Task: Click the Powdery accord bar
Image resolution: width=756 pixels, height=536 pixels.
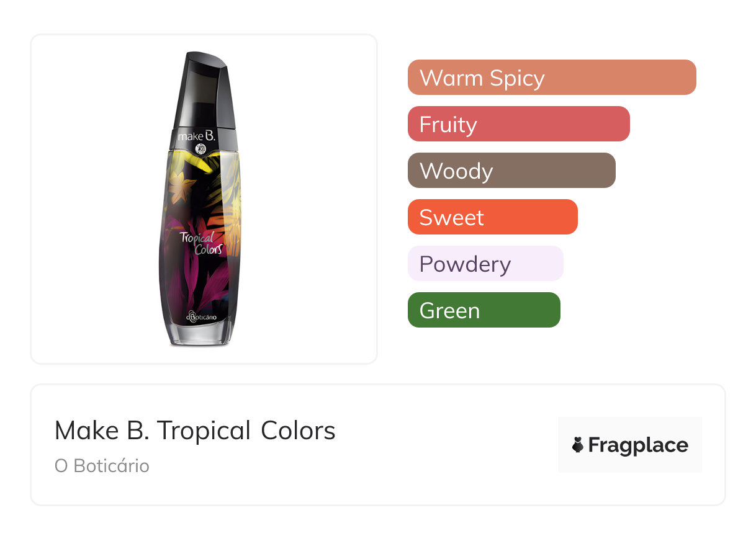Action: (485, 264)
